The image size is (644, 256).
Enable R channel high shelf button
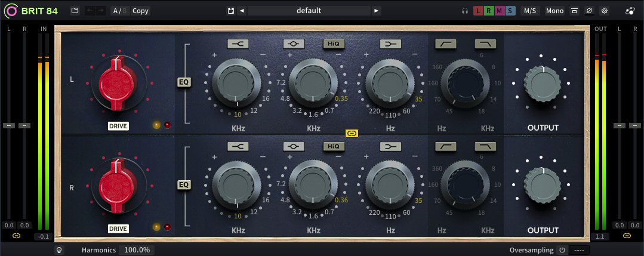click(238, 146)
